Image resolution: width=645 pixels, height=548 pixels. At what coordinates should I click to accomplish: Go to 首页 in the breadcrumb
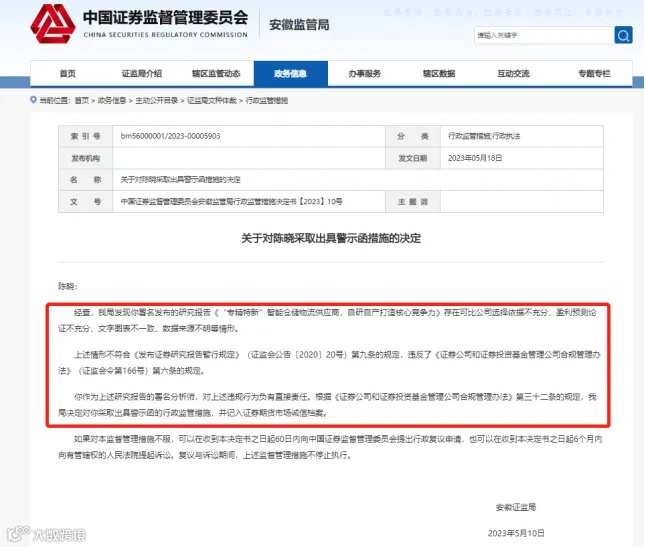click(x=82, y=100)
